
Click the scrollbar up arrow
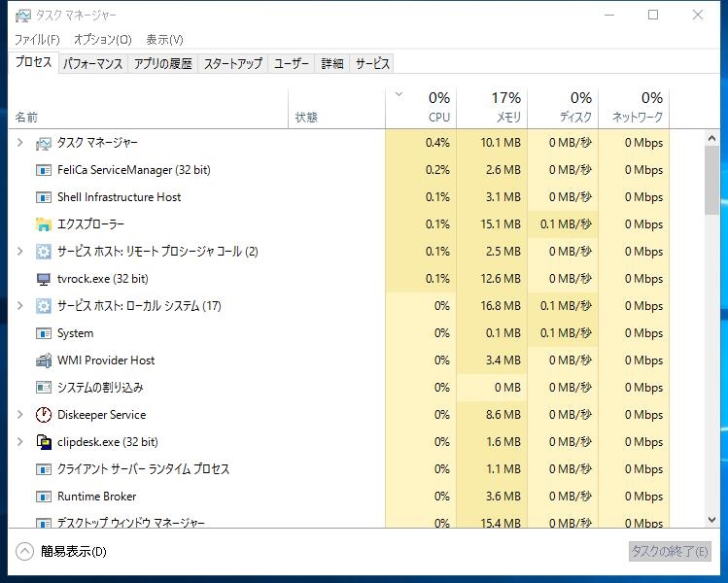coord(711,138)
